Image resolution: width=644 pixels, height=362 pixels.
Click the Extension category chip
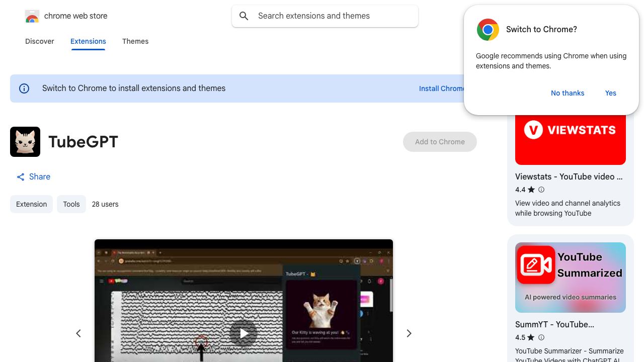pos(31,204)
